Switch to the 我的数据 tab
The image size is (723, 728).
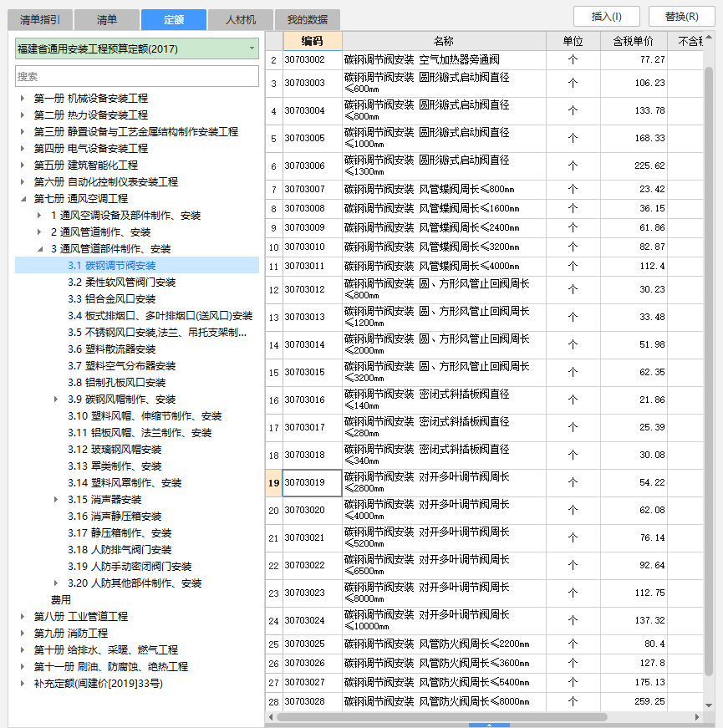308,20
